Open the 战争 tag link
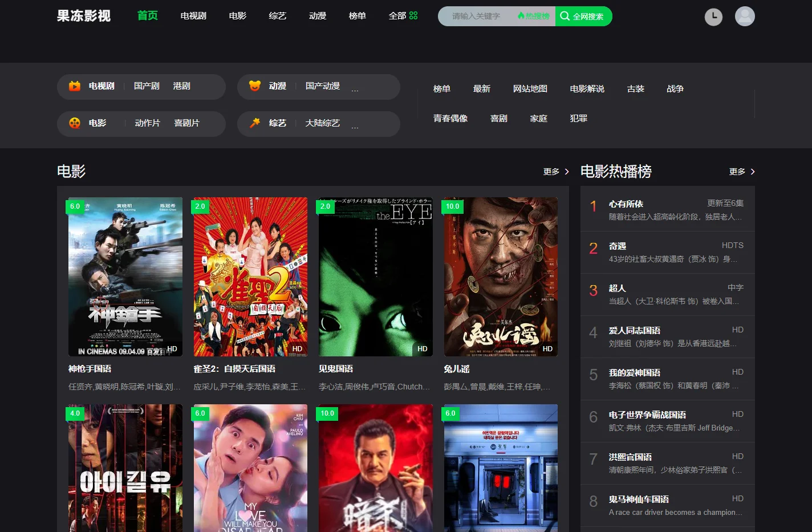 coord(675,89)
